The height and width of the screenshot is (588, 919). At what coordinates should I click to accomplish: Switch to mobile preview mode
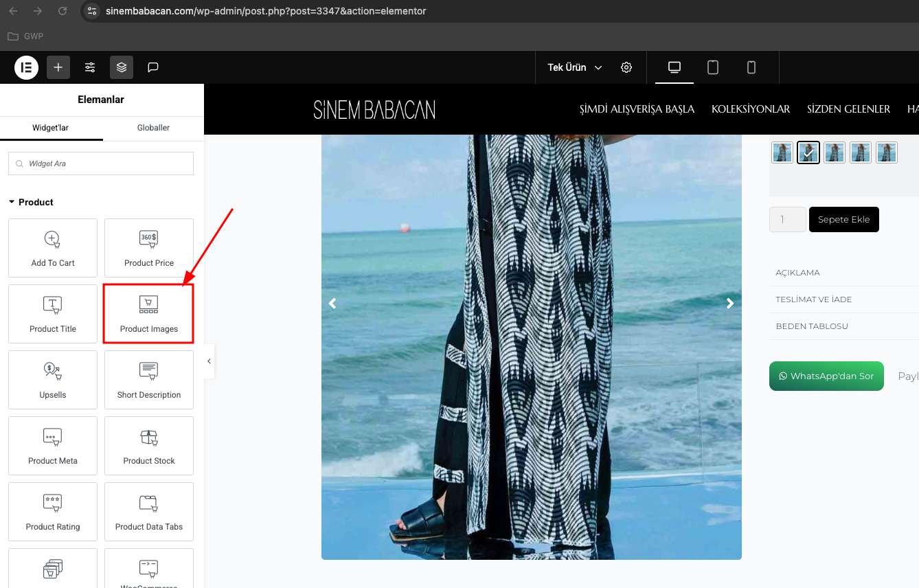pos(751,67)
